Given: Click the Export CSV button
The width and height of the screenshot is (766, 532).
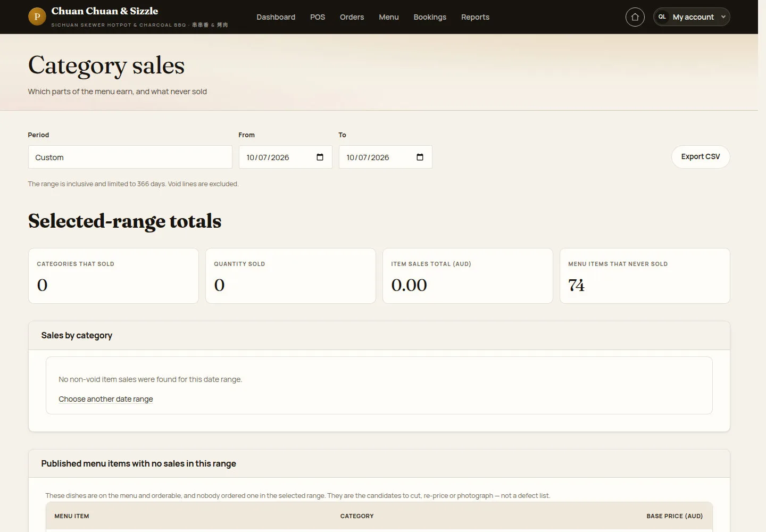Looking at the screenshot, I should 701,157.
